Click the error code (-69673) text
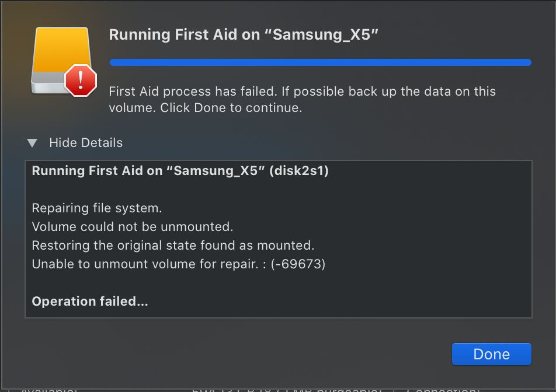 (x=298, y=264)
